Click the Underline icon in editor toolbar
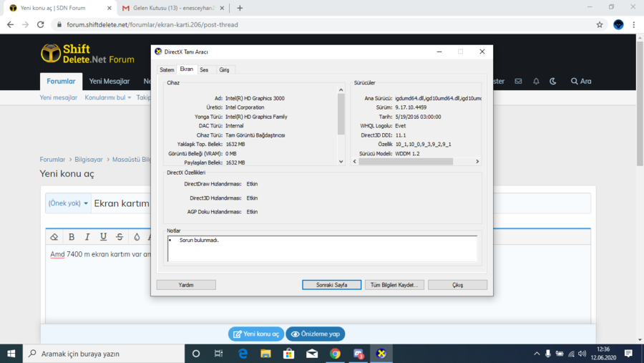This screenshot has width=644, height=363. 103,237
